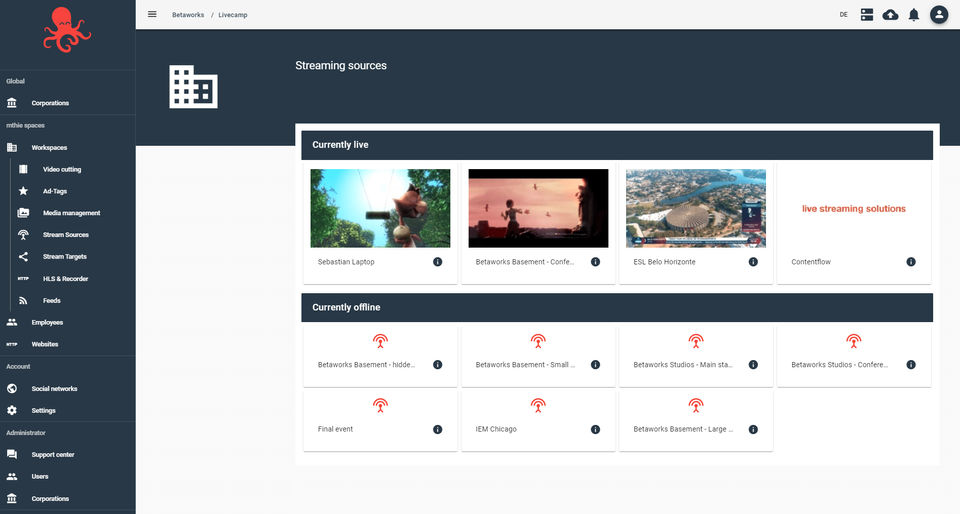Show info for Betaworks Studios - Main sta...

click(x=753, y=365)
